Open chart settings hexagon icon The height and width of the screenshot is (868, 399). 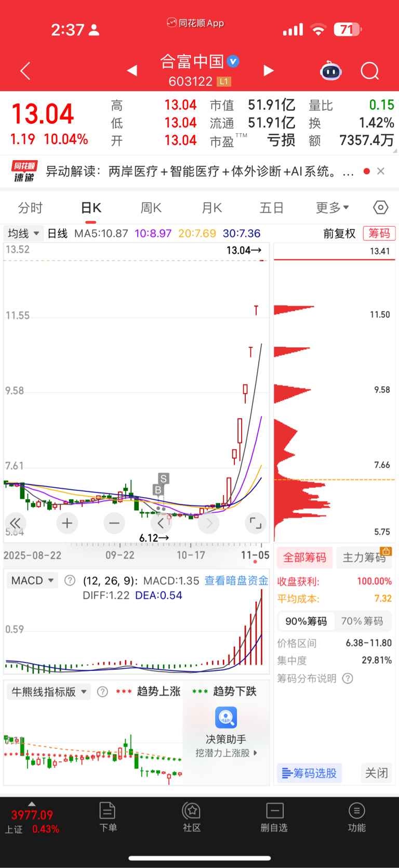pyautogui.click(x=380, y=208)
